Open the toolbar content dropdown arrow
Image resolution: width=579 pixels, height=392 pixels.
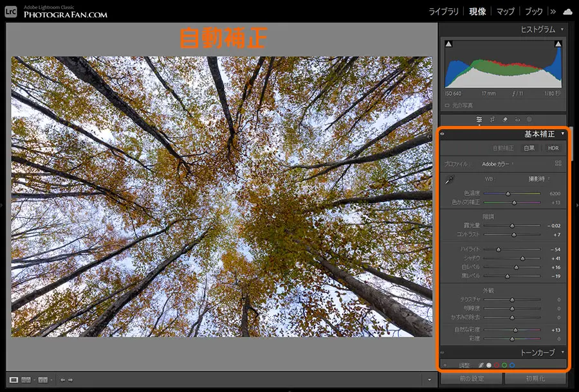coord(429,380)
